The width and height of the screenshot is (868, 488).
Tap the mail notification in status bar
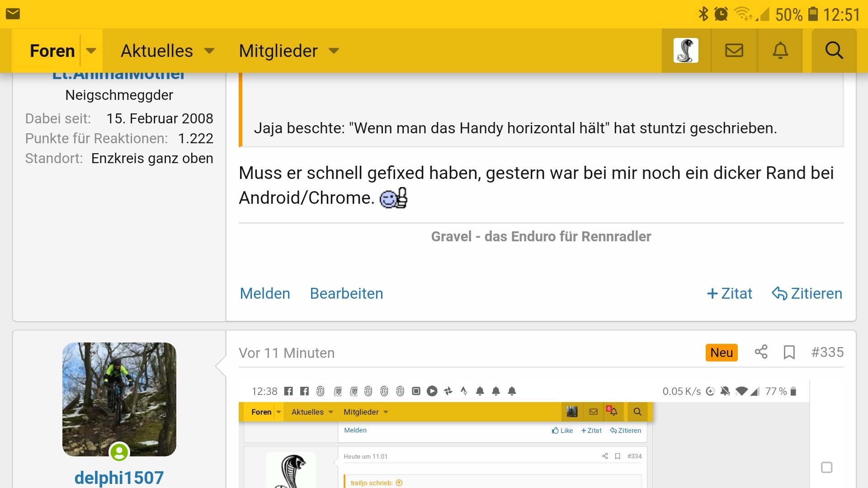(13, 14)
